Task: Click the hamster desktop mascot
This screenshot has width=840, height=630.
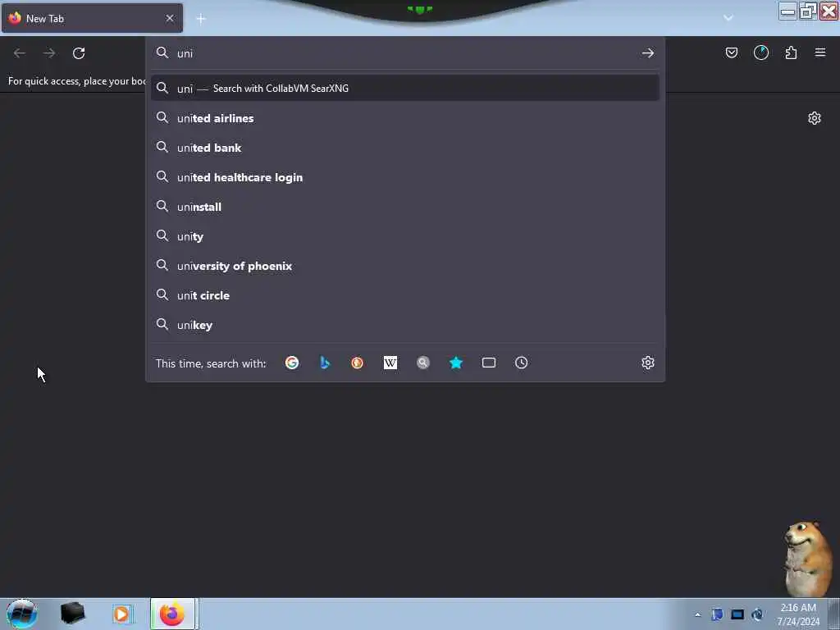Action: coord(807,558)
